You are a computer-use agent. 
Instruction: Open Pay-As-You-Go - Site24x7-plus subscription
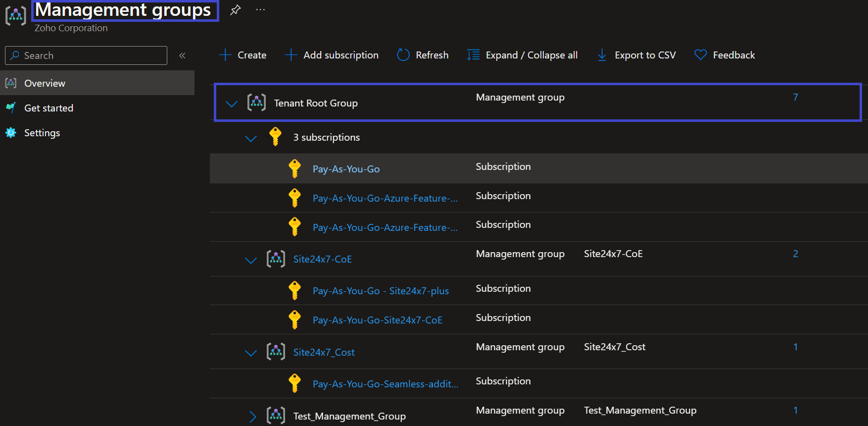(381, 291)
